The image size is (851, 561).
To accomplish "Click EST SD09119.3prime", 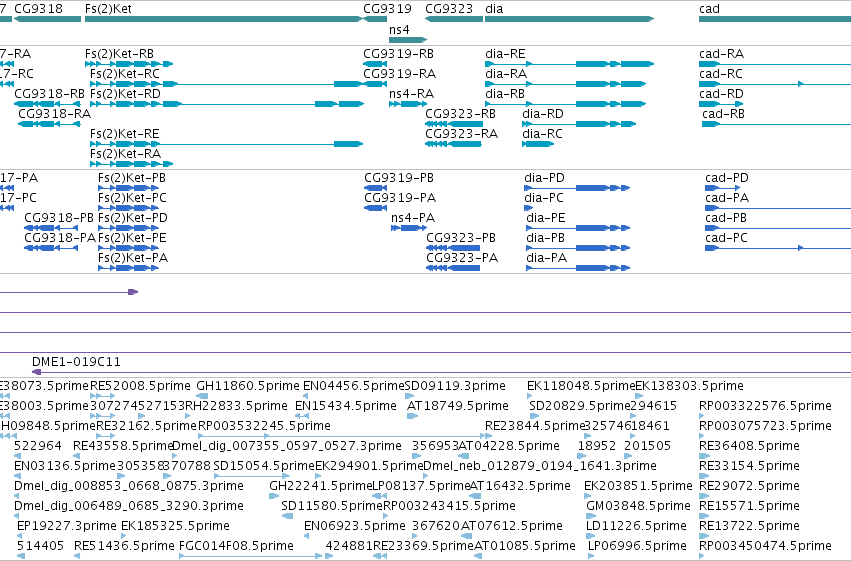I will point(409,397).
